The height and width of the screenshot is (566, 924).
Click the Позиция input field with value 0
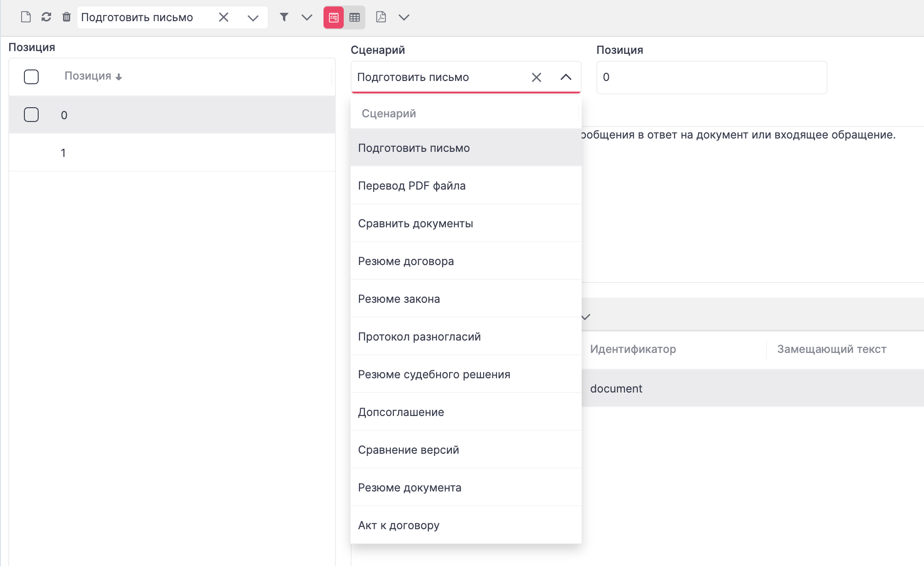(711, 77)
